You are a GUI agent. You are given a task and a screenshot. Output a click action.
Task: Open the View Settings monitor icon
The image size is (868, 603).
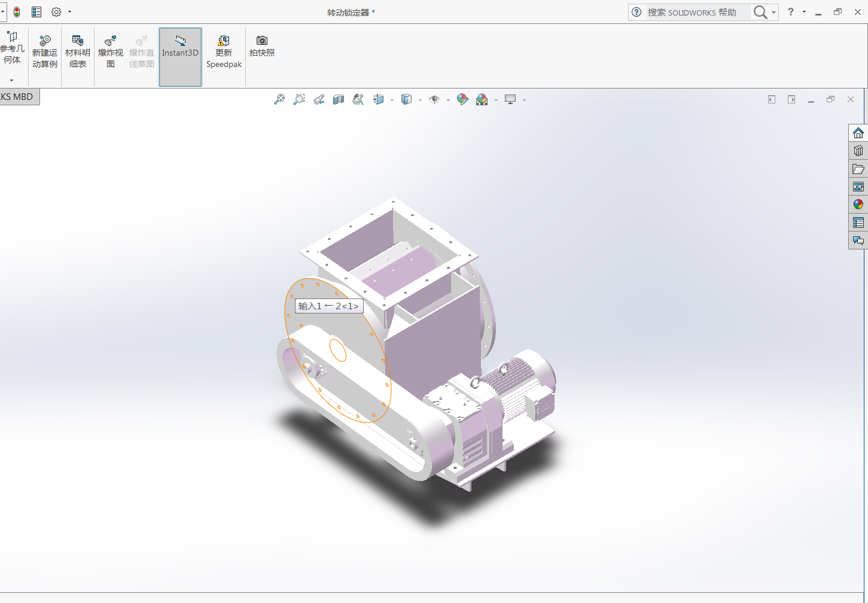point(510,100)
